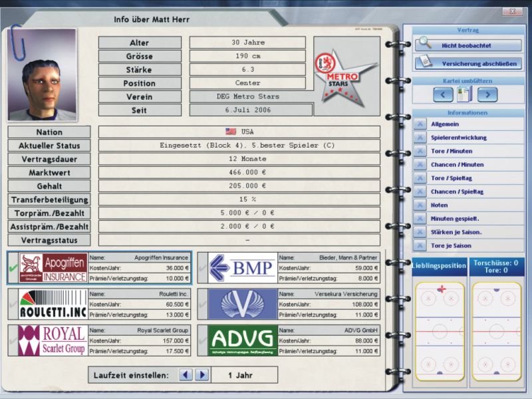This screenshot has height=399, width=532.
Task: Toggle the X box next to Tore je Saison
Action: (420, 245)
